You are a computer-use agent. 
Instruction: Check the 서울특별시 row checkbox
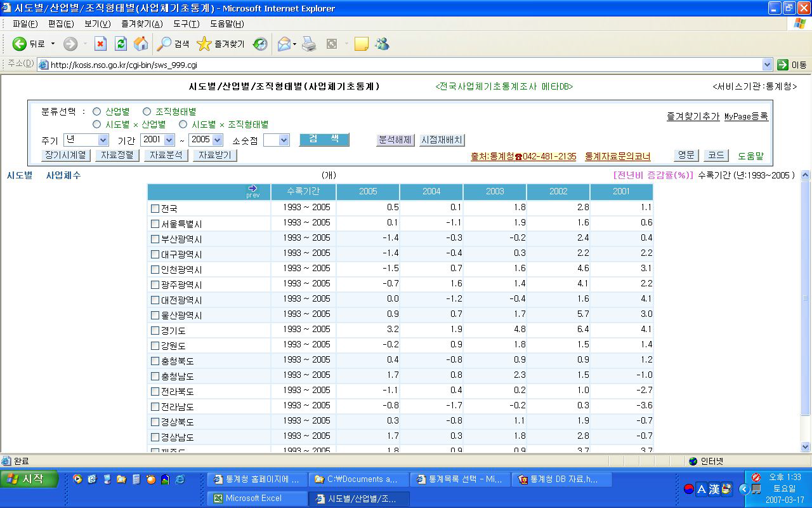pyautogui.click(x=155, y=224)
